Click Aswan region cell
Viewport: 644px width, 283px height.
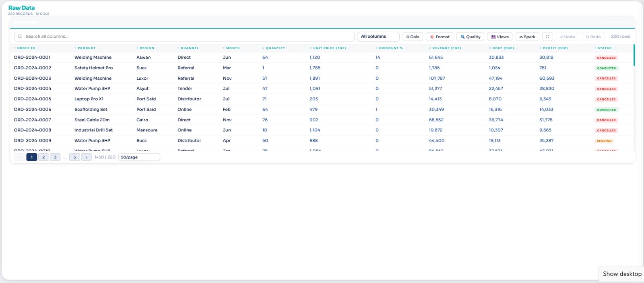coord(143,58)
